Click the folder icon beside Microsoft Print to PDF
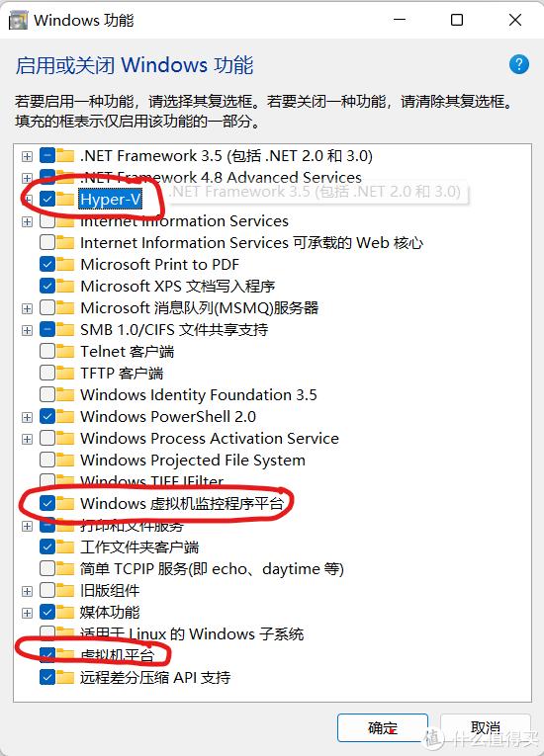Screen dimensions: 544x756 click(x=65, y=264)
